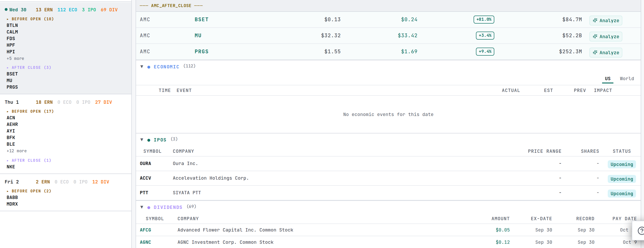Click the Analyze button for MU
This screenshot has height=248, width=644.
click(605, 36)
